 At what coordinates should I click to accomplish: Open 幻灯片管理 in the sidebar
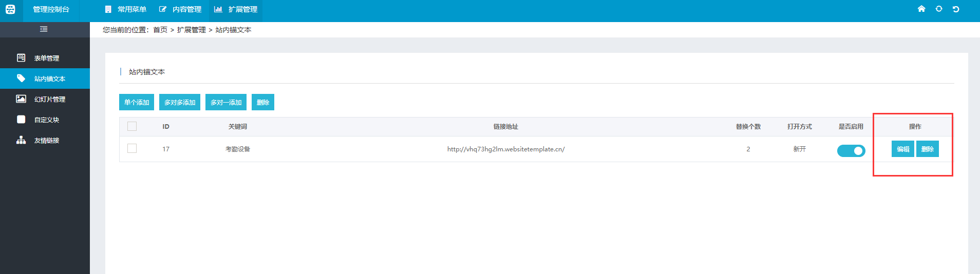(x=45, y=99)
